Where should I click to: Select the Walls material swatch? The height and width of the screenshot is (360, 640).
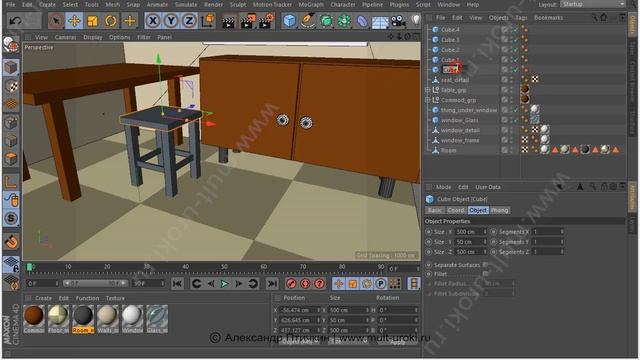[107, 319]
